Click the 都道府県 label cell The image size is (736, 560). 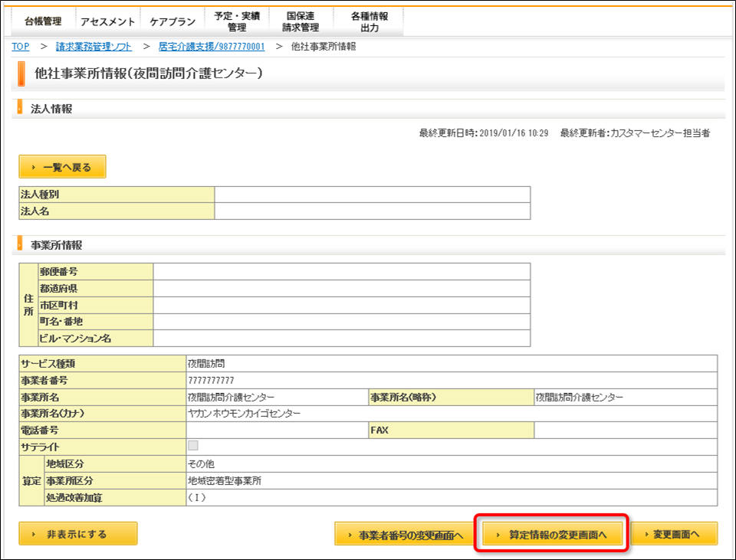coord(95,289)
